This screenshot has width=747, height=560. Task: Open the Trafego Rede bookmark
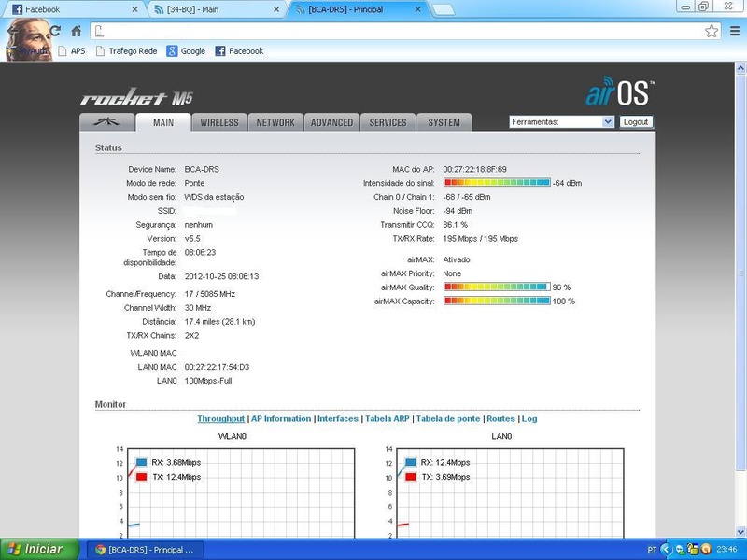[x=126, y=51]
